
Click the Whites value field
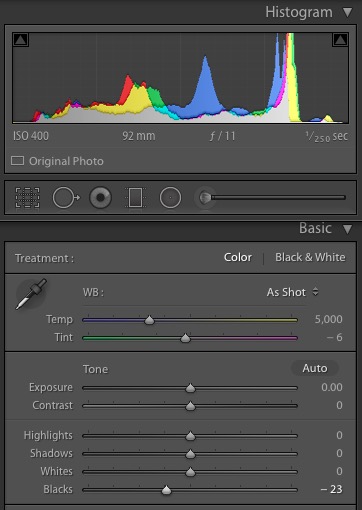point(339,471)
